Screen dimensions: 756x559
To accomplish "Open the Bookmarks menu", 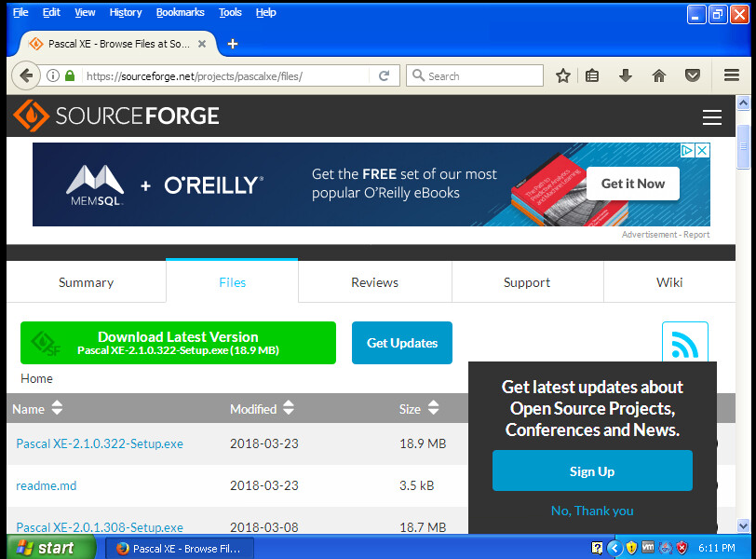I will [x=180, y=12].
